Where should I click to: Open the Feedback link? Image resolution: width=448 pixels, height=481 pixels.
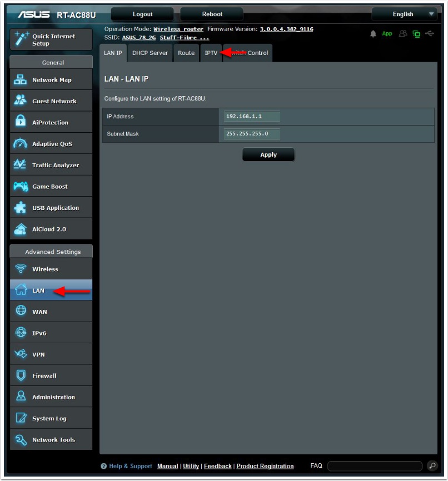(x=218, y=466)
